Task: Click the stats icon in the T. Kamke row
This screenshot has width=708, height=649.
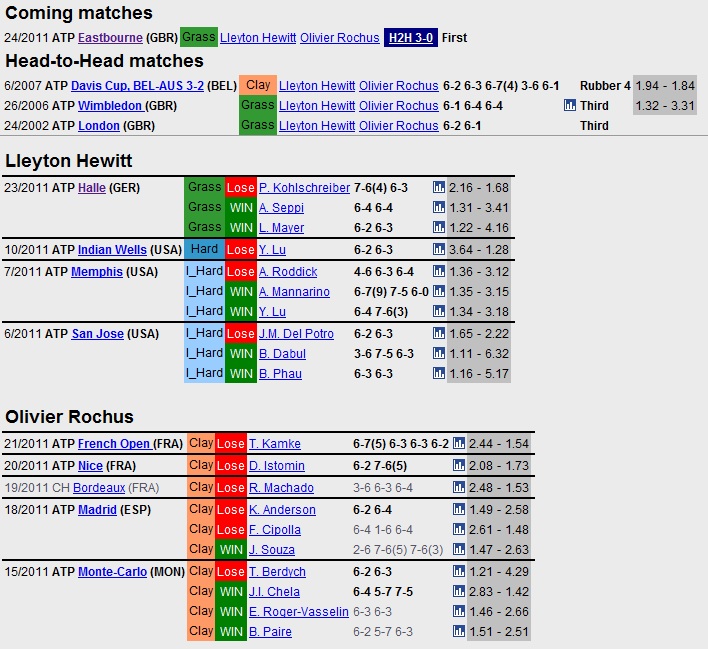Action: click(459, 443)
